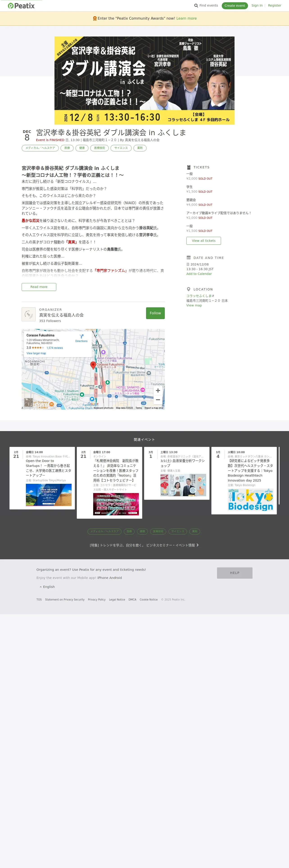The image size is (289, 868).
Task: Click the Hotel Sankyo Fukushima marker
Action: tap(143, 390)
